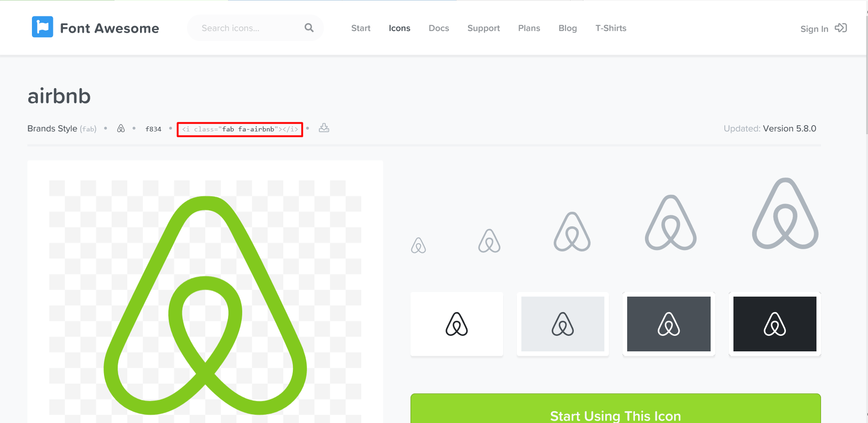Choose the dark slate background icon preview
Image resolution: width=868 pixels, height=423 pixels.
click(669, 324)
